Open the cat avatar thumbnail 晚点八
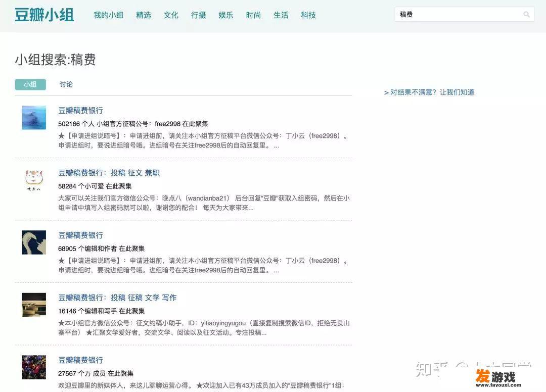 (x=34, y=180)
